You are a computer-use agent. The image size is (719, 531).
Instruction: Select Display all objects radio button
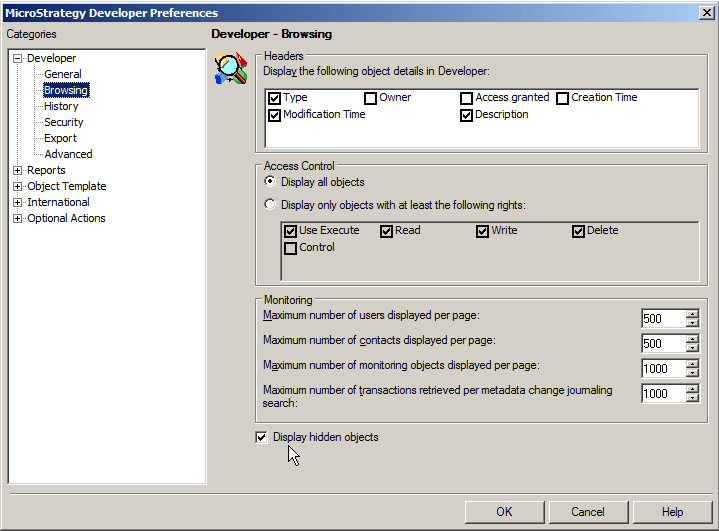click(x=270, y=182)
